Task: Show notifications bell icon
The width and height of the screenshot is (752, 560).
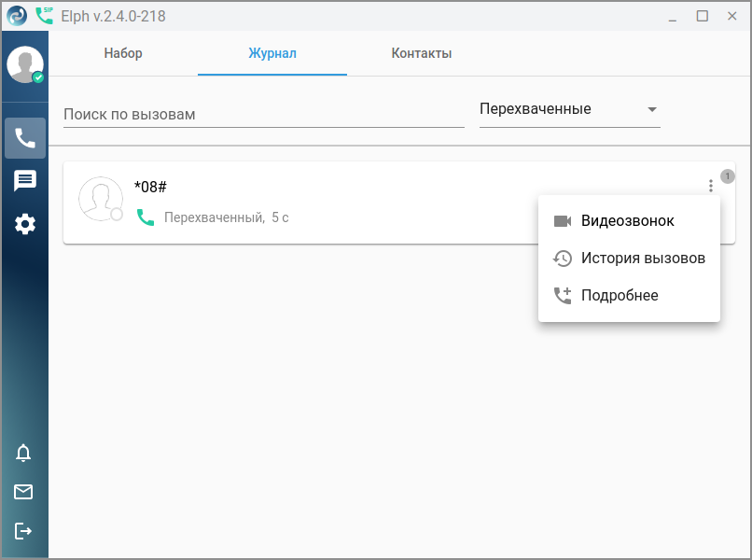Action: 23,453
